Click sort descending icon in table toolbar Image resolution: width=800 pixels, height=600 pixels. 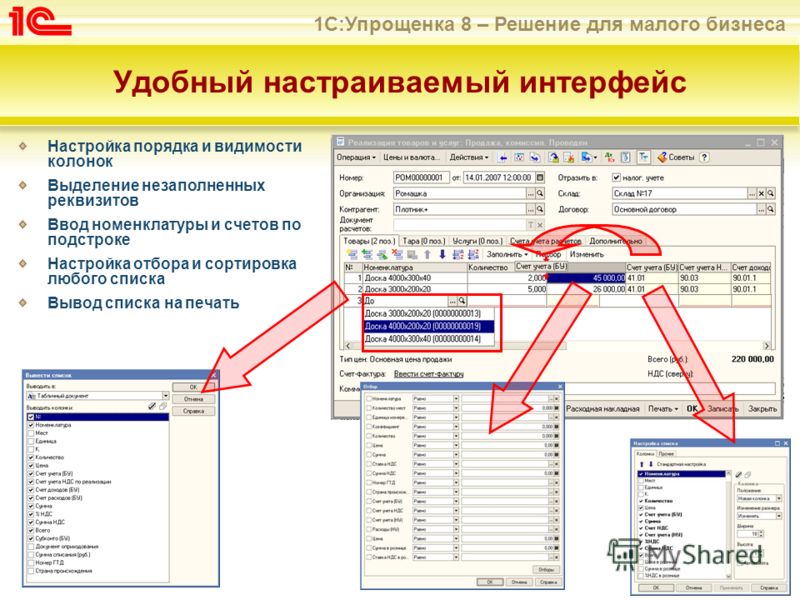(473, 254)
